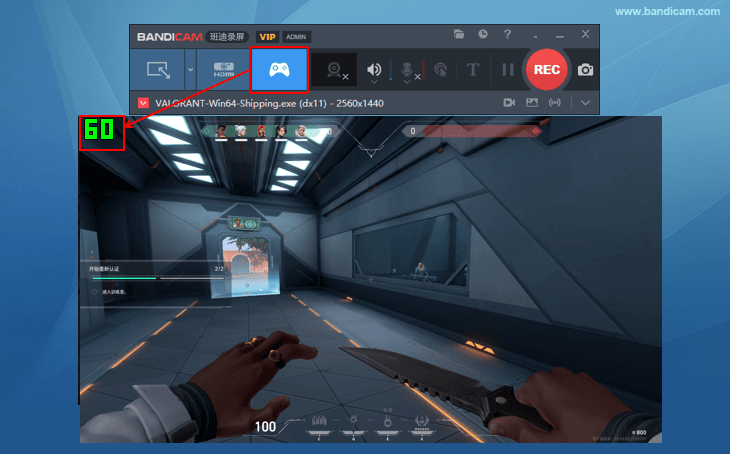Image resolution: width=730 pixels, height=454 pixels.
Task: Select the screen rectangle recording mode
Action: pos(158,70)
